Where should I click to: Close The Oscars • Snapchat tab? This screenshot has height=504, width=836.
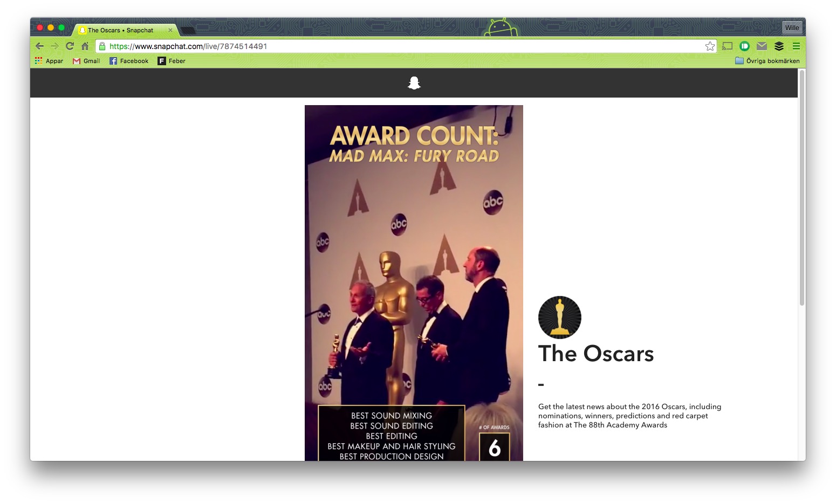[170, 30]
